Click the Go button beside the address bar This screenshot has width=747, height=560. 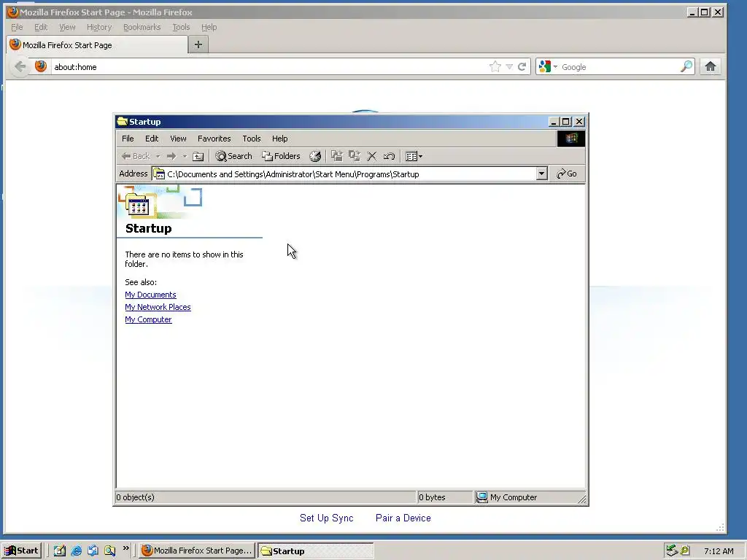(567, 174)
